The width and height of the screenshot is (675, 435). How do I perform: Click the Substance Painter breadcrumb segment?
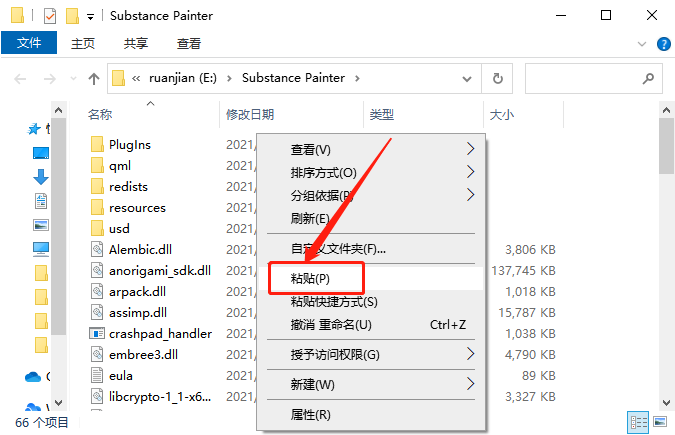293,78
